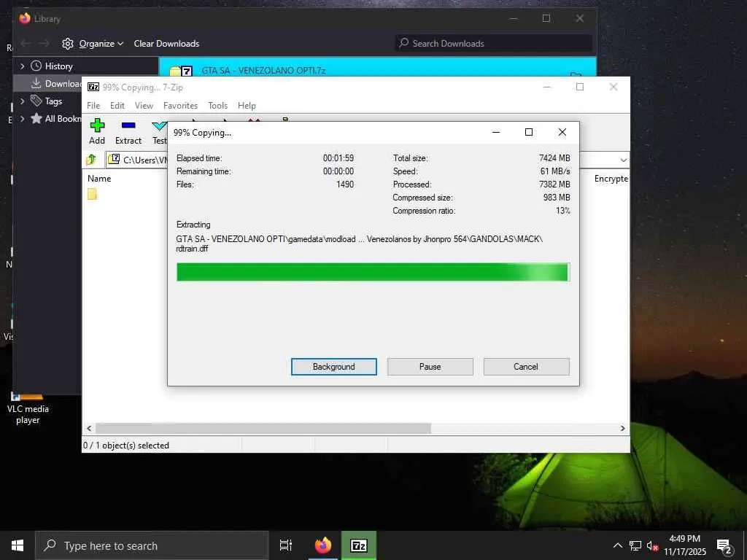The height and width of the screenshot is (560, 747).
Task: Click the archive icon in 7-Zip address bar
Action: point(113,159)
